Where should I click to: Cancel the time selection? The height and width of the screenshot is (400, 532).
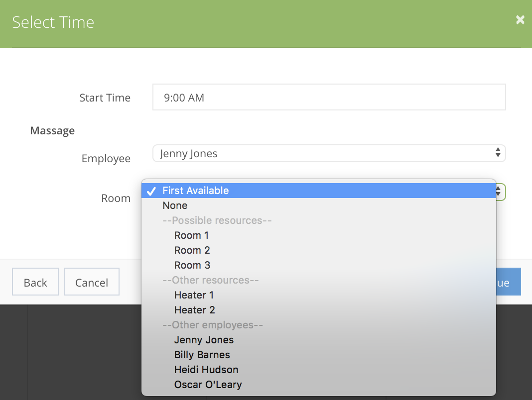pyautogui.click(x=91, y=282)
